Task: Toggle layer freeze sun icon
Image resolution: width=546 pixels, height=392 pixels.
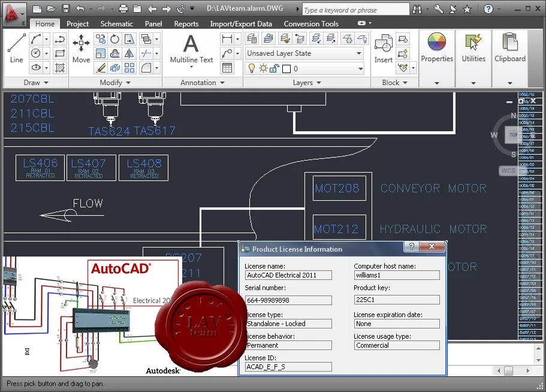Action: [263, 68]
